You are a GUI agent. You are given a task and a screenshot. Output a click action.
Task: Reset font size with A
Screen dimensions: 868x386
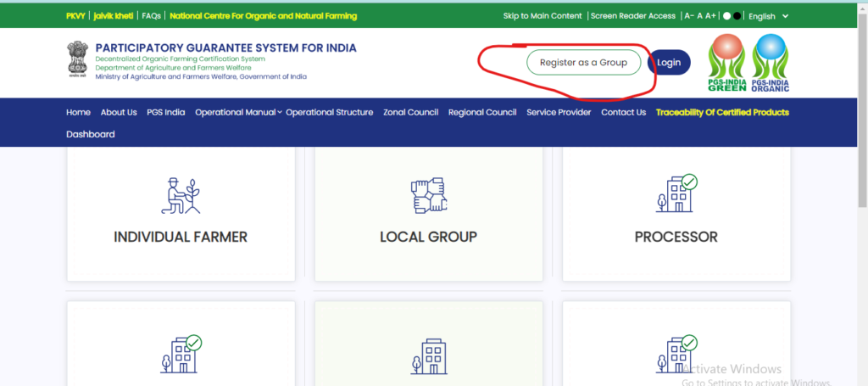click(x=699, y=16)
